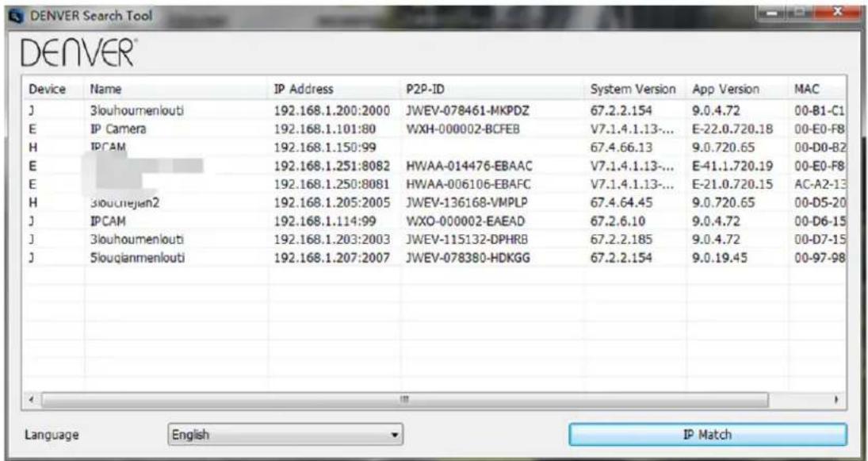
Task: Click P2P-ID WXH-000002-BCFEB
Action: (x=465, y=129)
